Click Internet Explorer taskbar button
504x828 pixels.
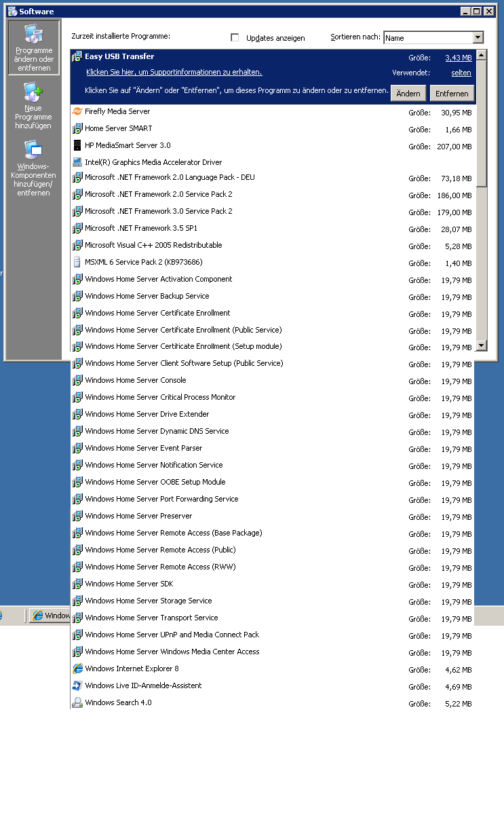[x=50, y=616]
